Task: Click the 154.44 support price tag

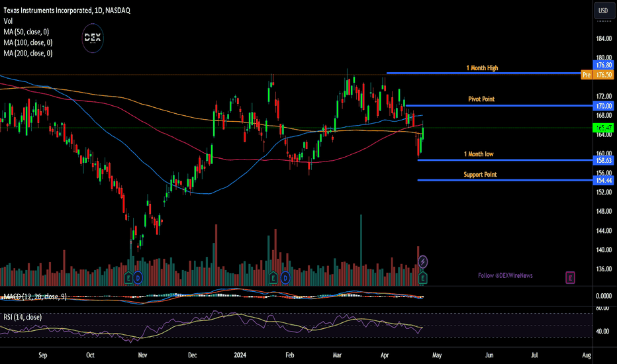Action: [x=604, y=181]
